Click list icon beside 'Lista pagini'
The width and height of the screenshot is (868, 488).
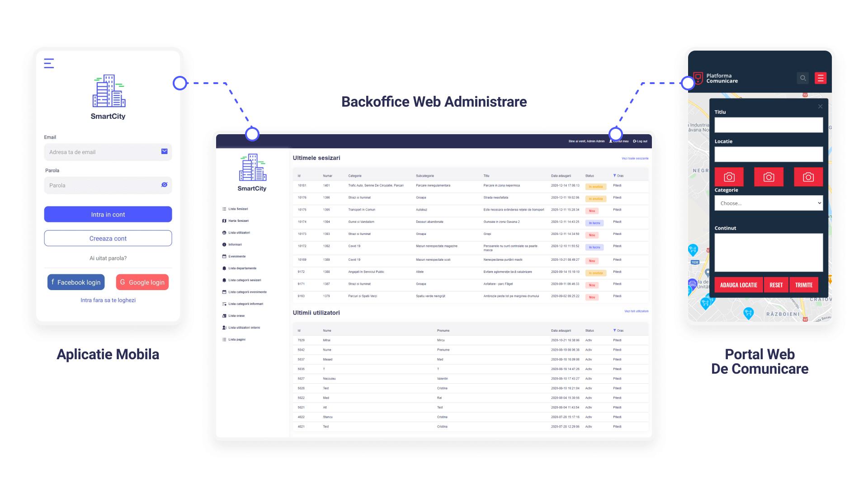click(224, 339)
